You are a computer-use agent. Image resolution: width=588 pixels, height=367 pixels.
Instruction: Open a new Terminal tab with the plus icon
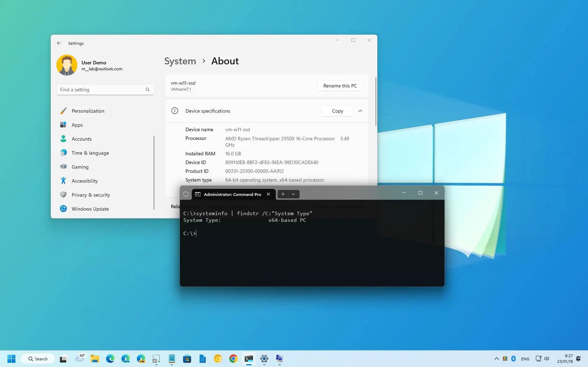pos(282,194)
